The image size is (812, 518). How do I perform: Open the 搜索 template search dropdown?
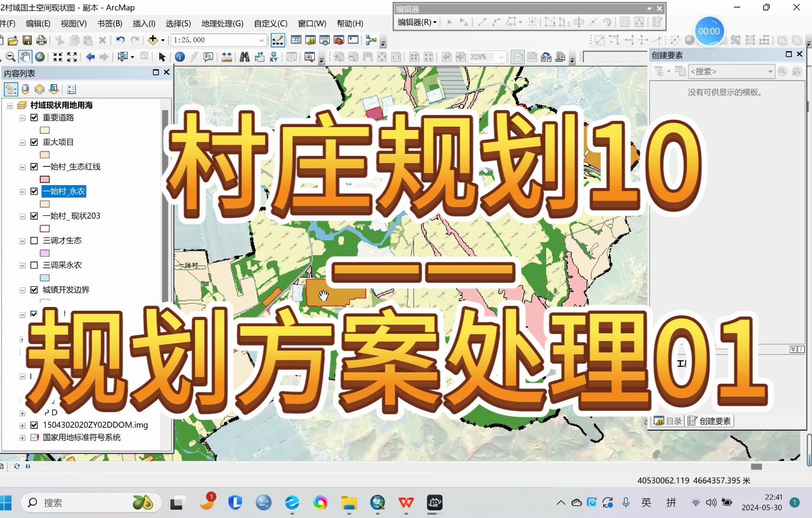[x=770, y=71]
